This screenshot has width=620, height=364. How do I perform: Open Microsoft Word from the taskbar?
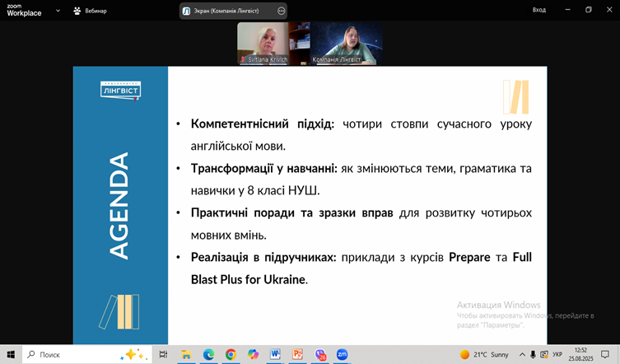pyautogui.click(x=275, y=354)
